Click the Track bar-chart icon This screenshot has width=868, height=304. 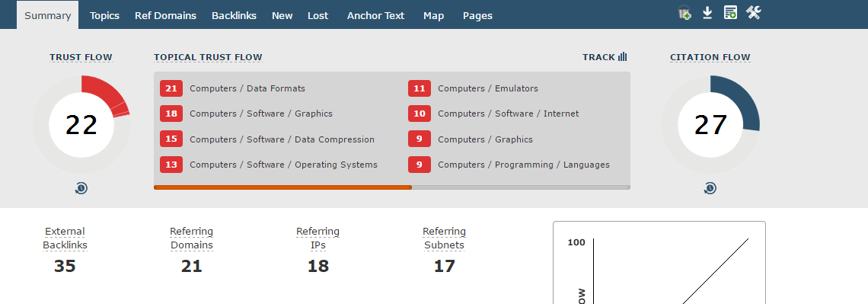(x=622, y=57)
